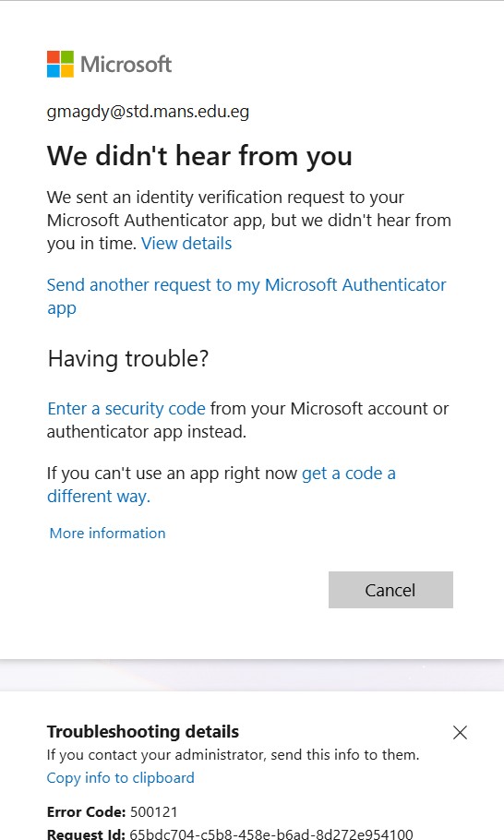Close the Troubleshooting details panel
Screen dimensions: 504x840
point(460,732)
